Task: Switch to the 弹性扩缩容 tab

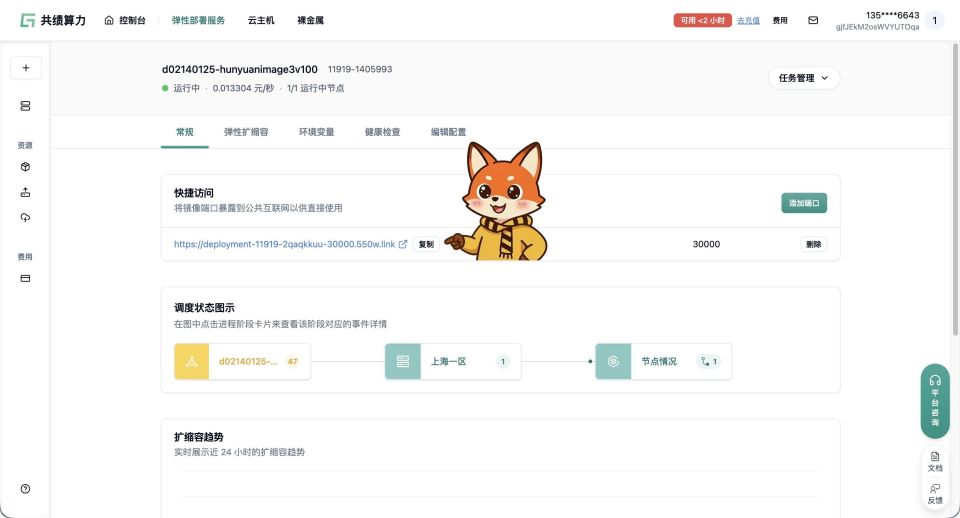Action: (246, 132)
